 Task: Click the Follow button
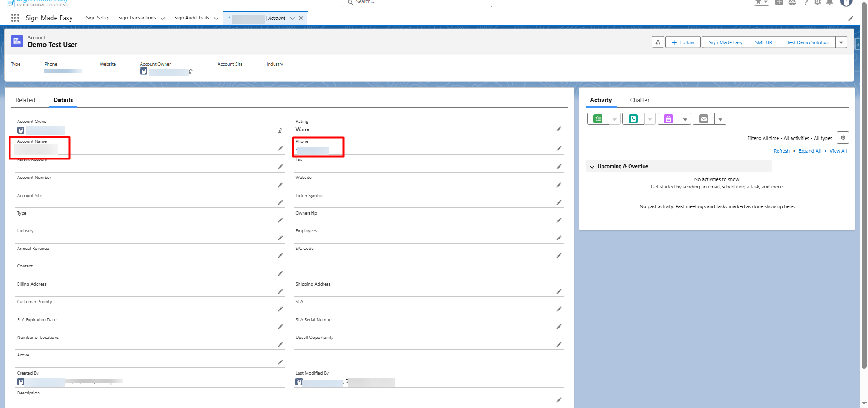[683, 42]
